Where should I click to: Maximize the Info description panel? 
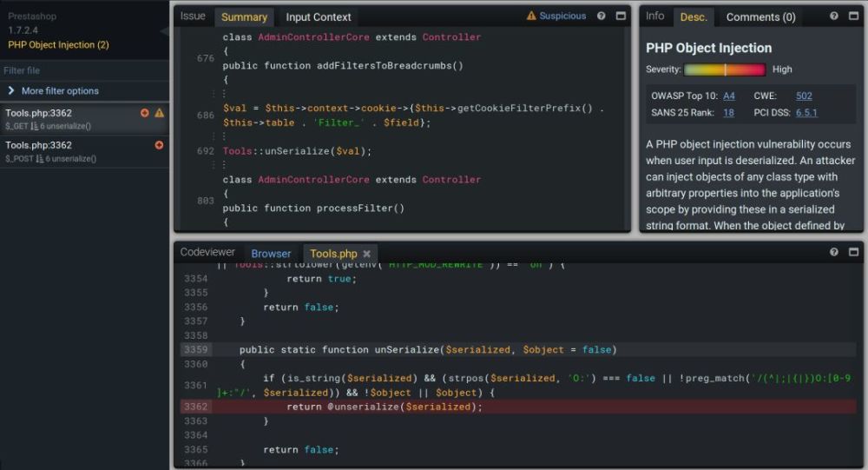853,17
